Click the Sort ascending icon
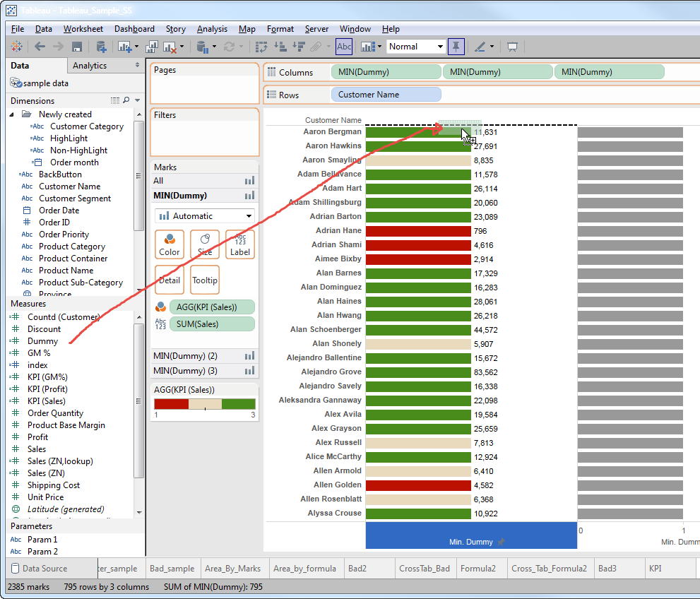This screenshot has height=599, width=700. (280, 47)
